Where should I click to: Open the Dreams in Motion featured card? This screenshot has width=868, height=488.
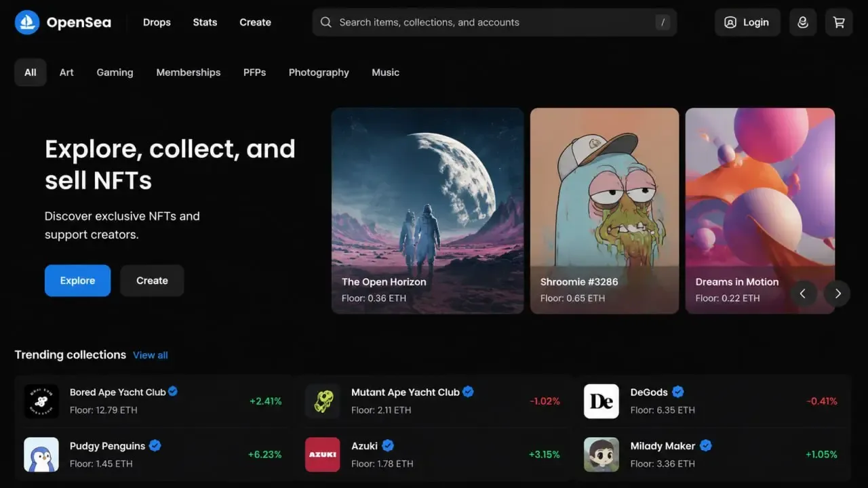(760, 211)
